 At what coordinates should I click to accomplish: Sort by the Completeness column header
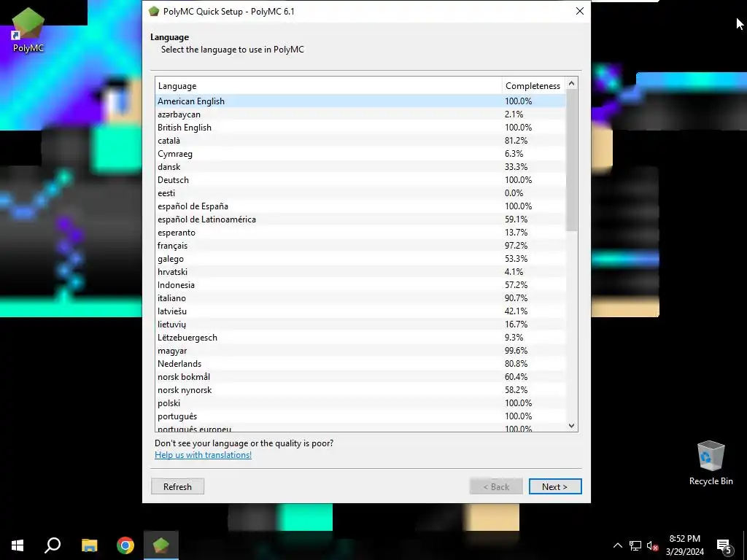click(x=533, y=86)
